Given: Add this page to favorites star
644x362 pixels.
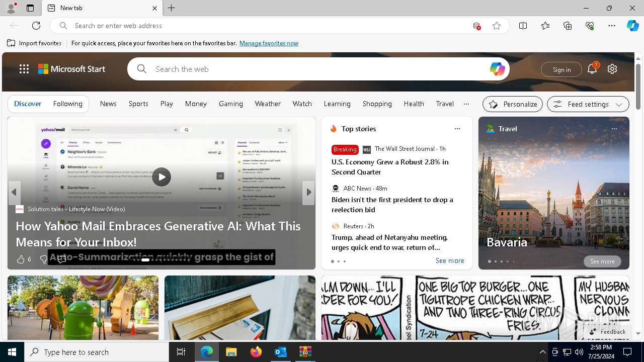Looking at the screenshot, I should pyautogui.click(x=497, y=26).
